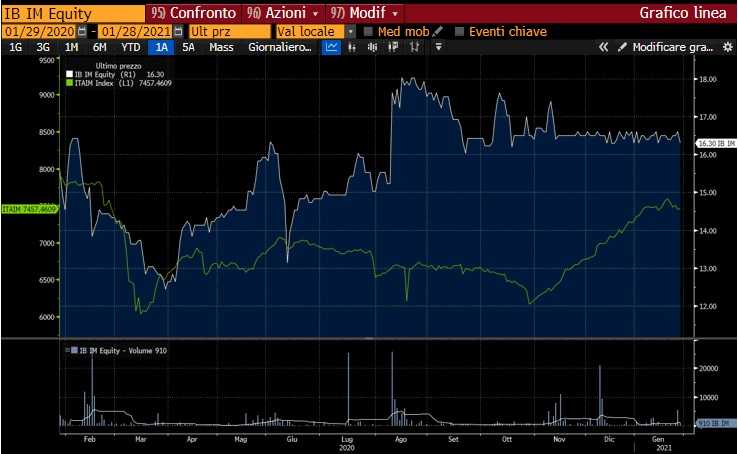Select the 1G time range tab
The height and width of the screenshot is (454, 738).
[16, 47]
